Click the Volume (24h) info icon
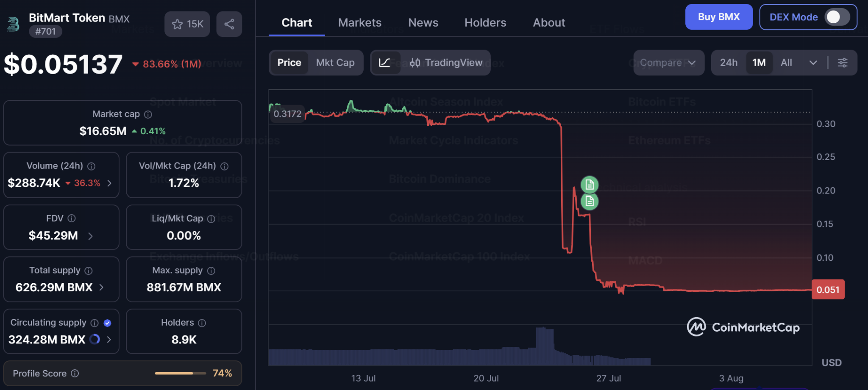 coord(91,166)
